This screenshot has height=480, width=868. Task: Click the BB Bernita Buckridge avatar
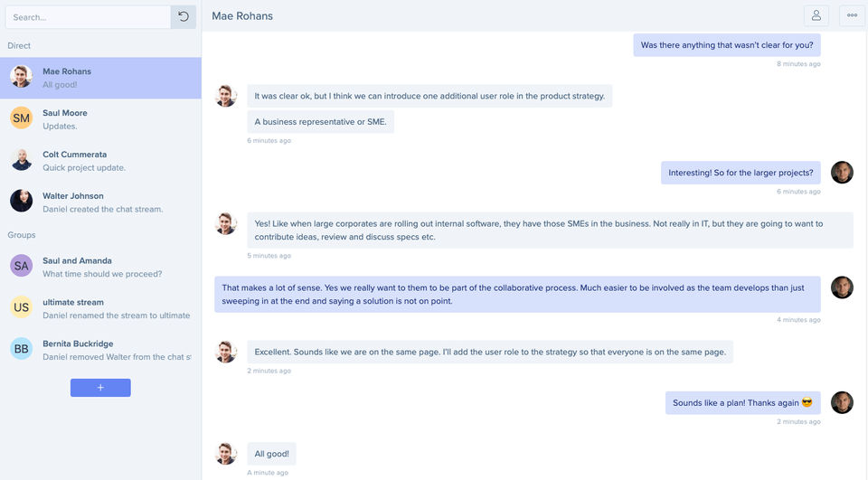22,349
